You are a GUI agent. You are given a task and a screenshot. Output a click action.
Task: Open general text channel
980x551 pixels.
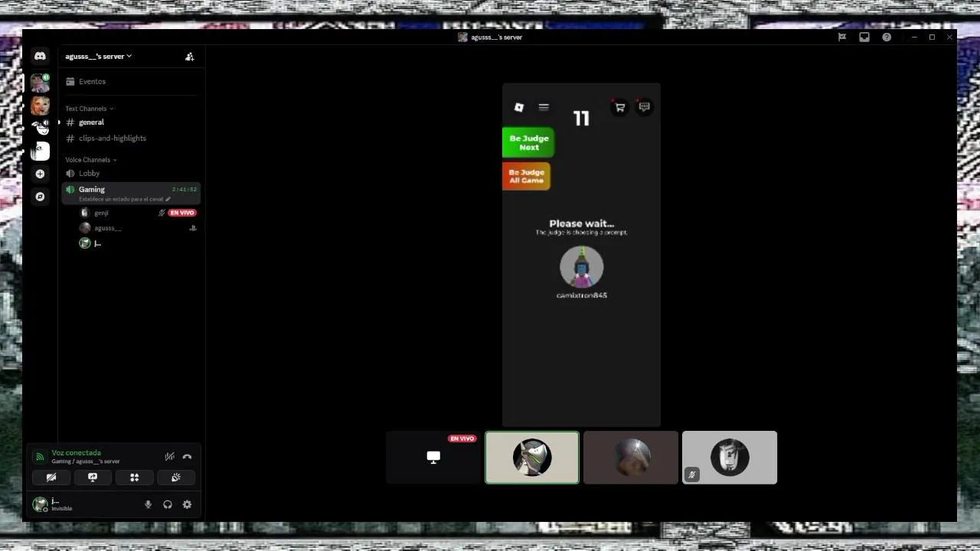point(130,122)
